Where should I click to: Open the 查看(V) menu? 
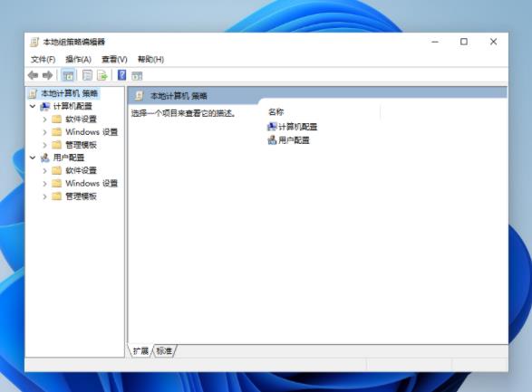(x=114, y=60)
